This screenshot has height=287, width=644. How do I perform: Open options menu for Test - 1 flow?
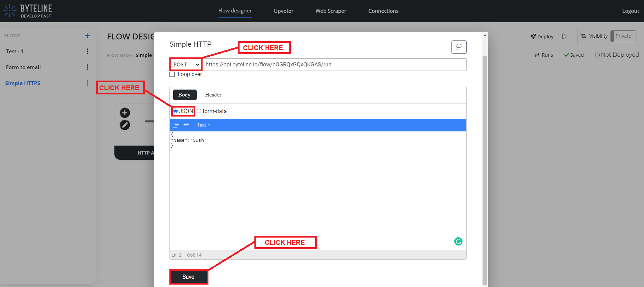87,51
